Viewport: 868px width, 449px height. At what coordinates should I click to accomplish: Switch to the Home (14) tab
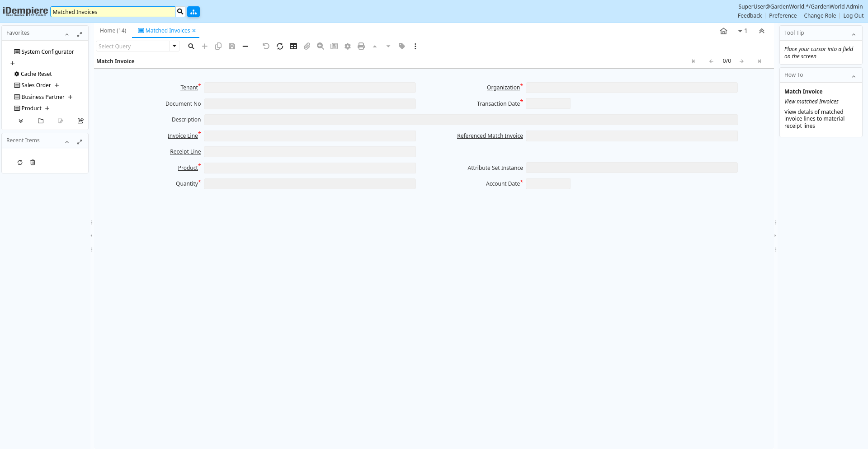pos(113,31)
